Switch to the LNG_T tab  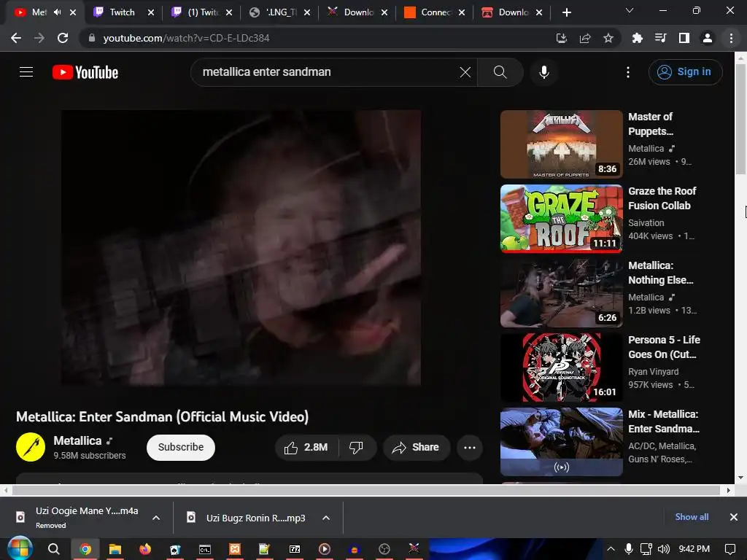point(279,12)
